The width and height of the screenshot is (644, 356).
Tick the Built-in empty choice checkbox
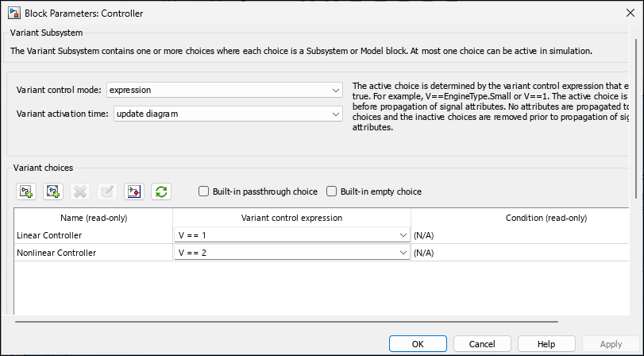[333, 192]
